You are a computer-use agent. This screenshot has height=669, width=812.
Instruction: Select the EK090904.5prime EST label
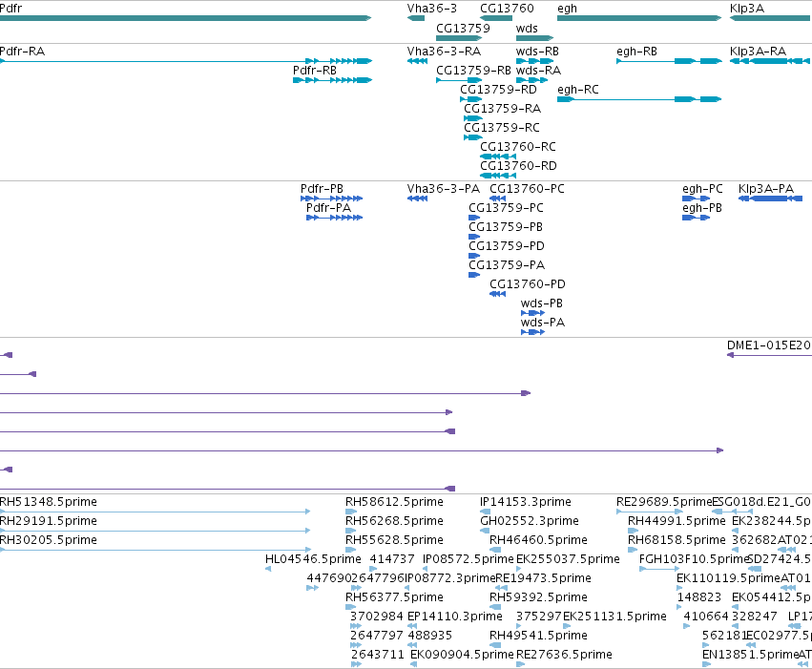(463, 655)
